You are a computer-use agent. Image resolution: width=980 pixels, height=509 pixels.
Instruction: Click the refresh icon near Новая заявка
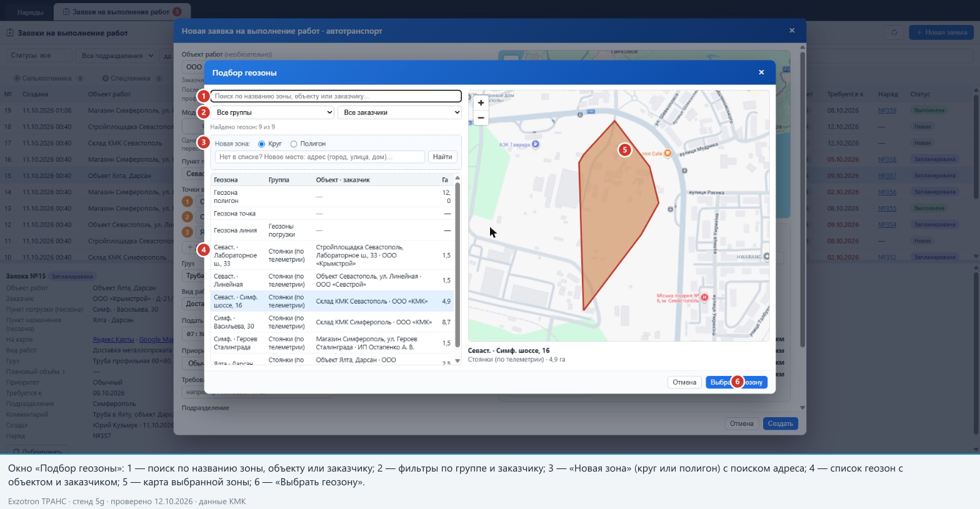894,32
